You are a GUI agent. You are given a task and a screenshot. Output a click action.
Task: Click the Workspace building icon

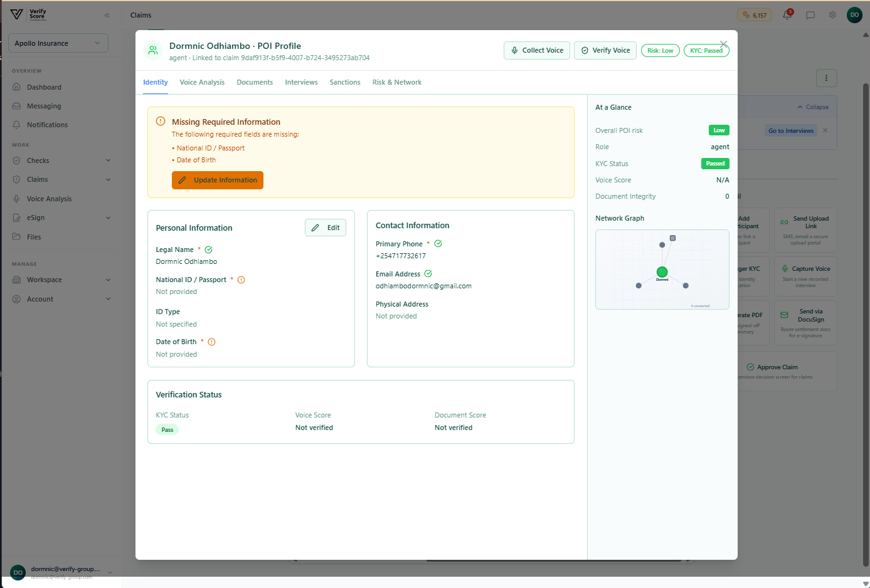(16, 280)
